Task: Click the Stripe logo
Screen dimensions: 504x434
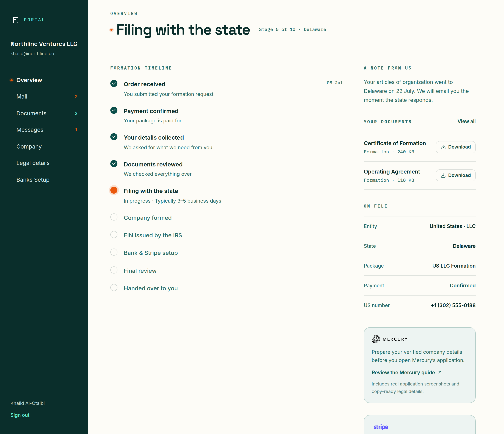Action: coord(381,427)
